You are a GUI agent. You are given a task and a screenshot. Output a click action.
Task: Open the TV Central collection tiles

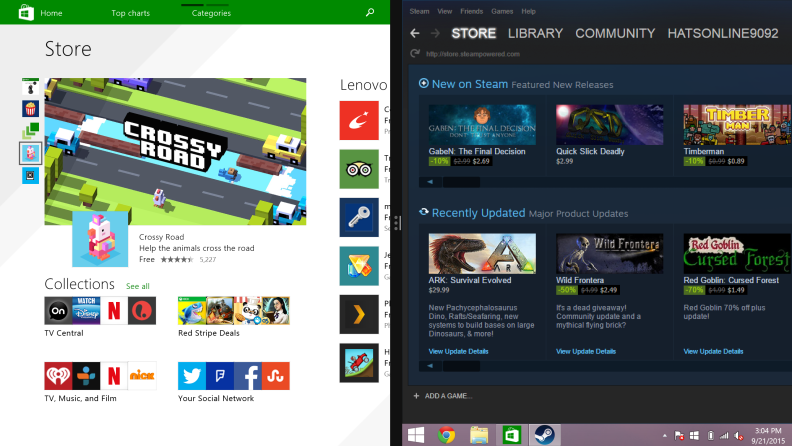100,311
